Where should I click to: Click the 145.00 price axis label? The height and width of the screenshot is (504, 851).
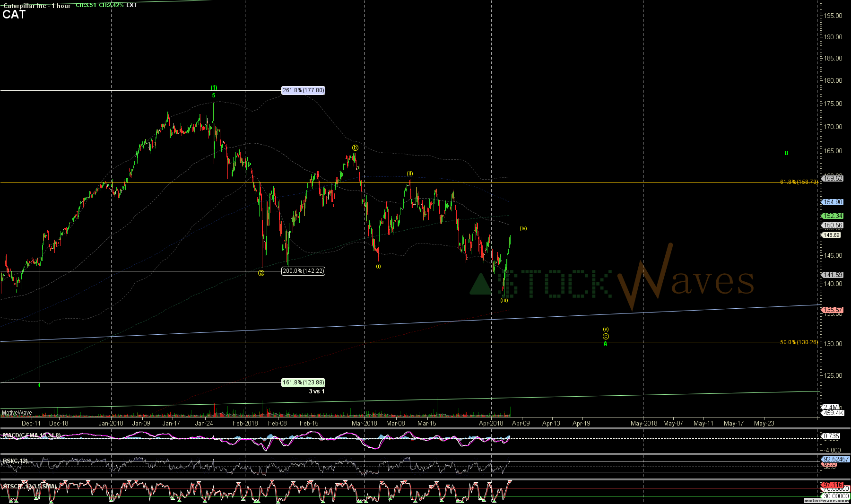[833, 255]
